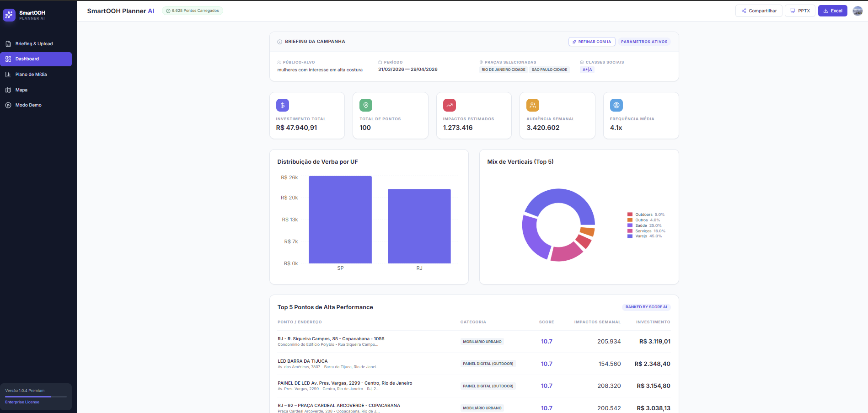Click the Parâmetros Ativos badge
This screenshot has width=868, height=413.
click(644, 42)
